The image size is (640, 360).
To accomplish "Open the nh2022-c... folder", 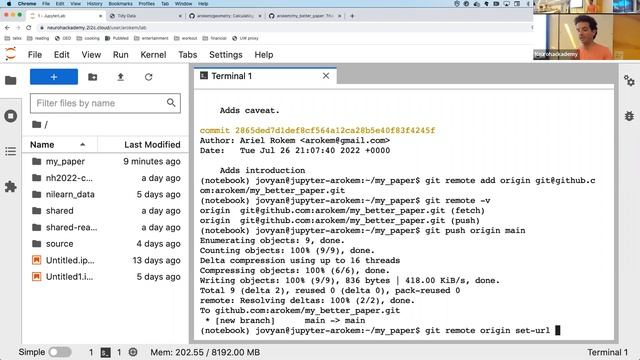I will pyautogui.click(x=105, y=178).
